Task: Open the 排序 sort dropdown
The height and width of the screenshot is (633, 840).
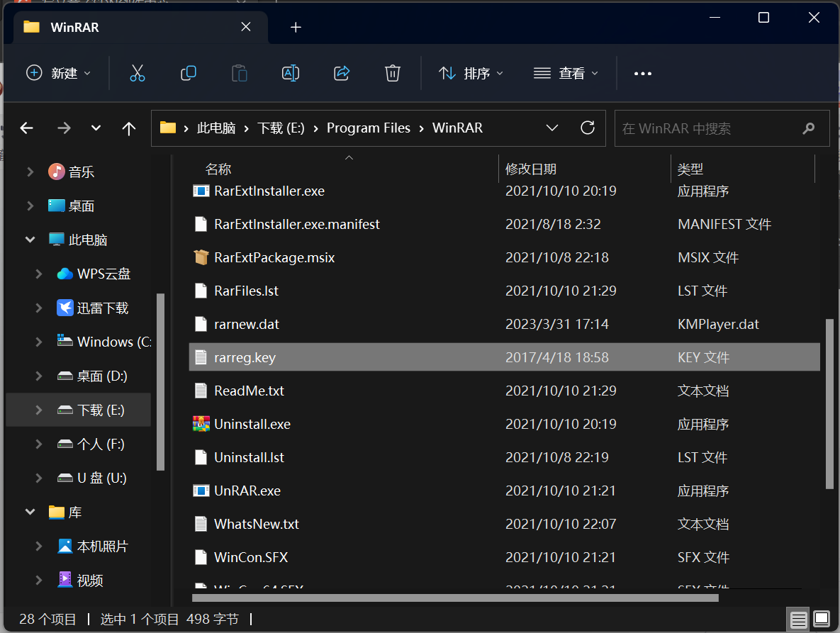Action: click(x=471, y=73)
